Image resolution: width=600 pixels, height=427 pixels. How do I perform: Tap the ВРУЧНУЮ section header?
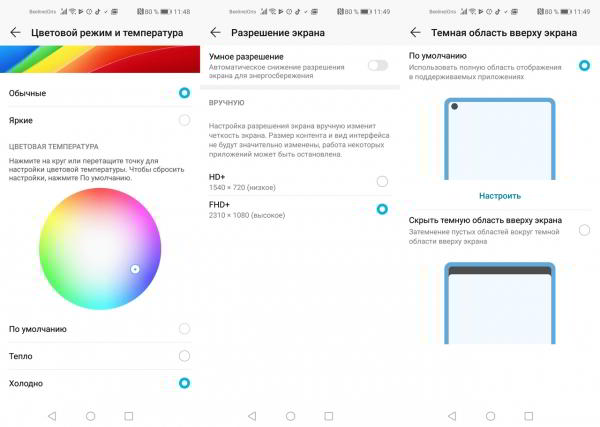[227, 103]
